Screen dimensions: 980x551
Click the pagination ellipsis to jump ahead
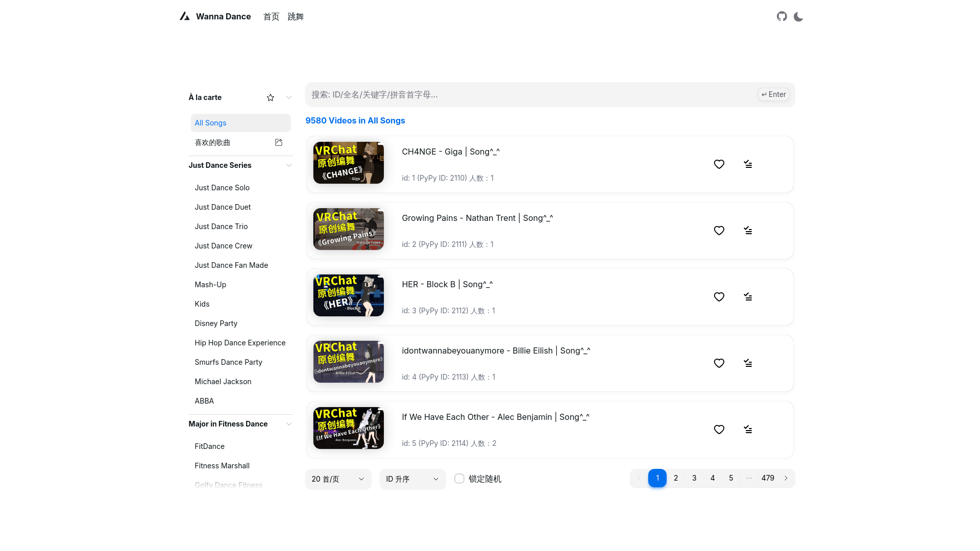pos(749,478)
